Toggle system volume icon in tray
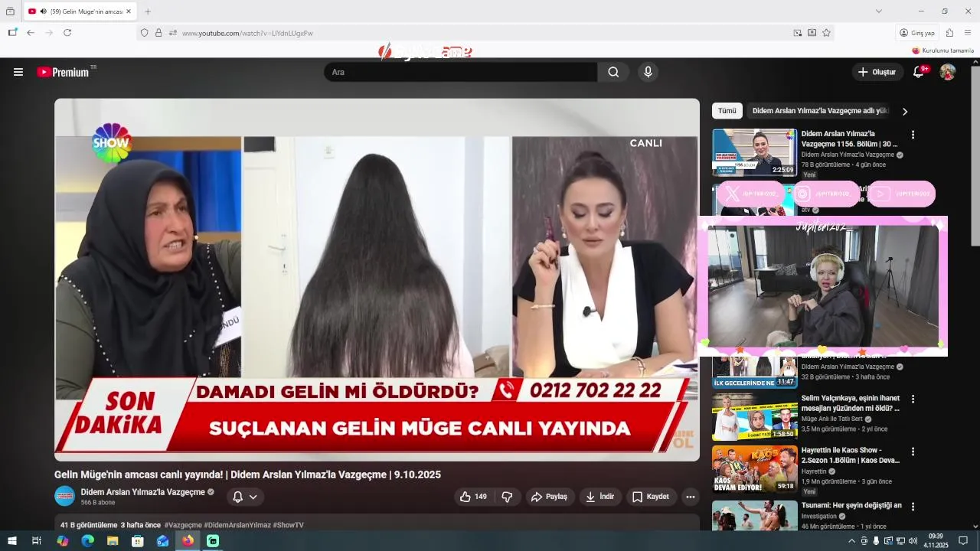 coord(913,541)
